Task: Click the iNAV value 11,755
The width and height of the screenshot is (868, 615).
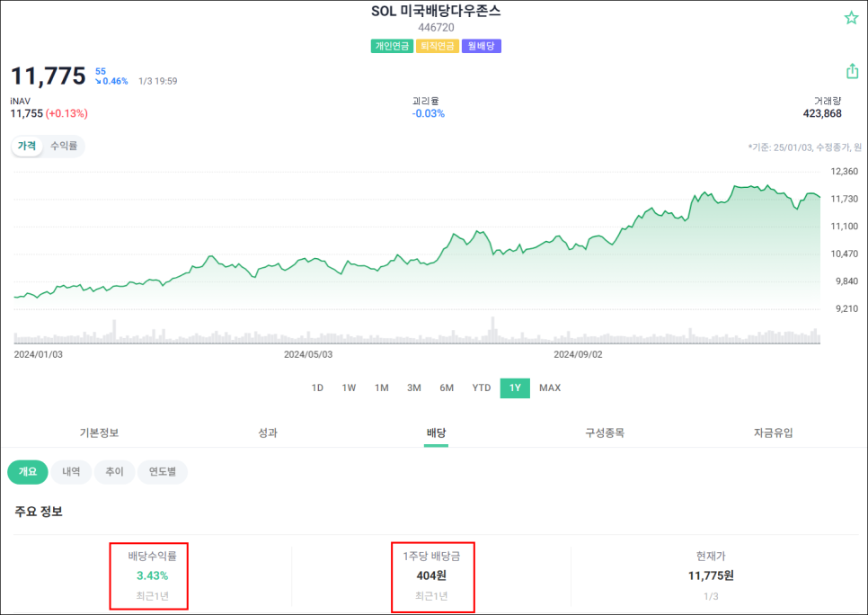Action: click(x=27, y=113)
